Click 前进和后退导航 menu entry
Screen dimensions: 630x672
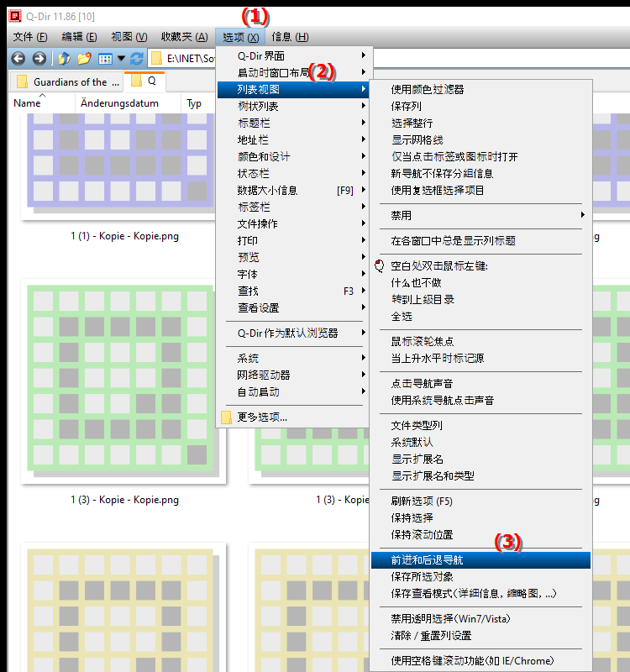click(x=480, y=559)
